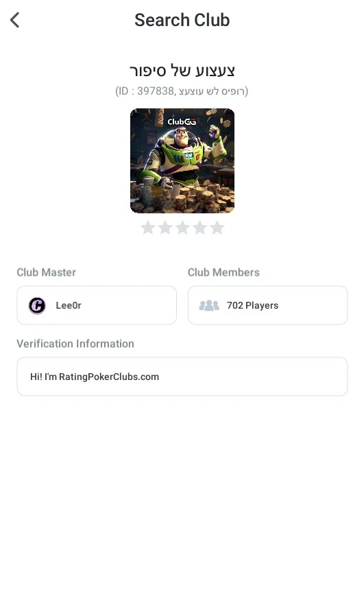Screen dimensions: 364x594
Task: Click the Search Club header title
Action: coord(182,20)
